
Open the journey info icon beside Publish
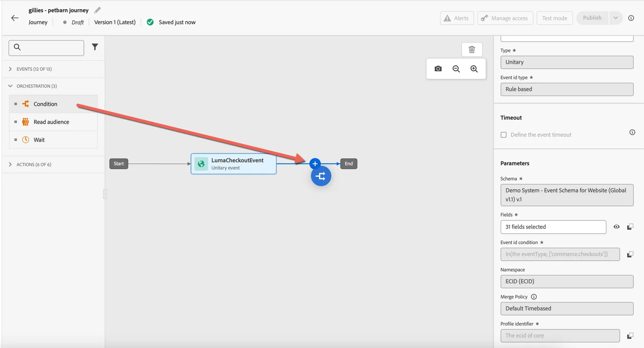631,18
